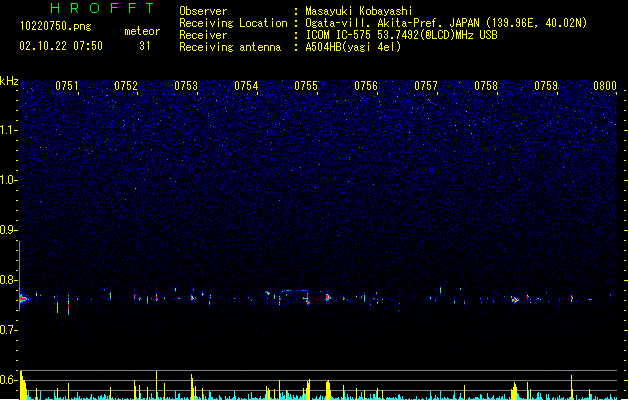Click the 'Receiving Location' label
The width and height of the screenshot is (629, 400).
click(x=233, y=23)
